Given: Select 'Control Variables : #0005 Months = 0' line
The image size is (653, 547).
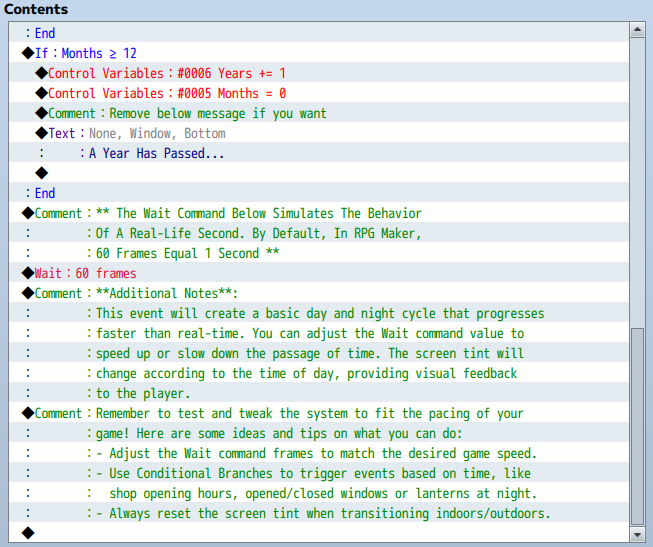Looking at the screenshot, I should pyautogui.click(x=319, y=93).
